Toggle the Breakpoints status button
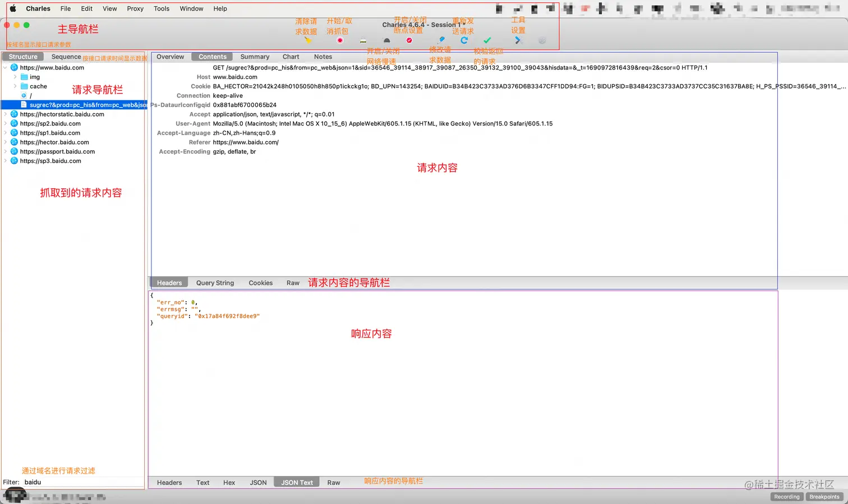 point(824,497)
